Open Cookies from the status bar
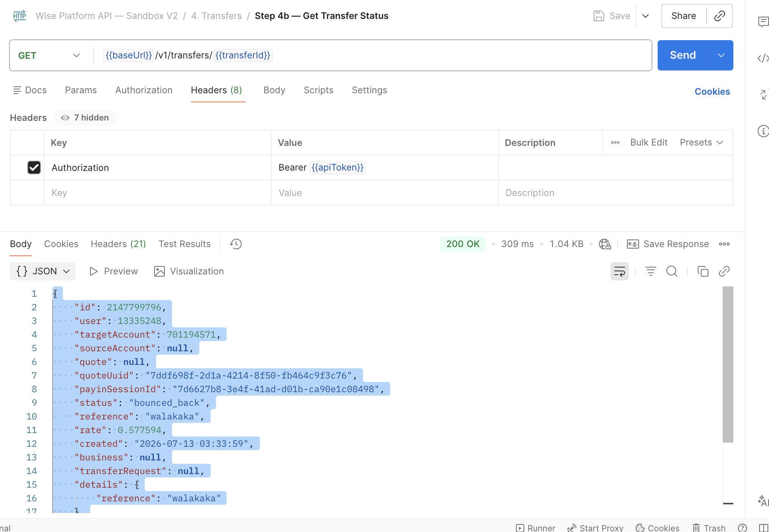The height and width of the screenshot is (532, 769). pyautogui.click(x=658, y=528)
